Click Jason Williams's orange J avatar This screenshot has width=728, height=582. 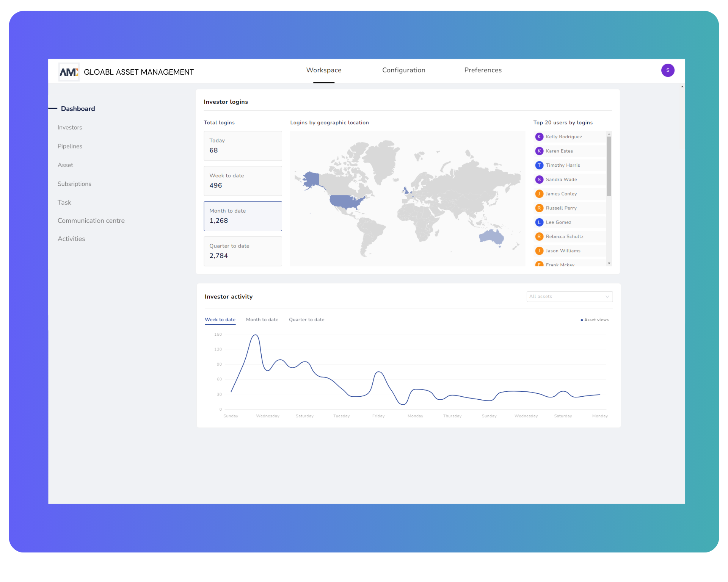click(539, 251)
